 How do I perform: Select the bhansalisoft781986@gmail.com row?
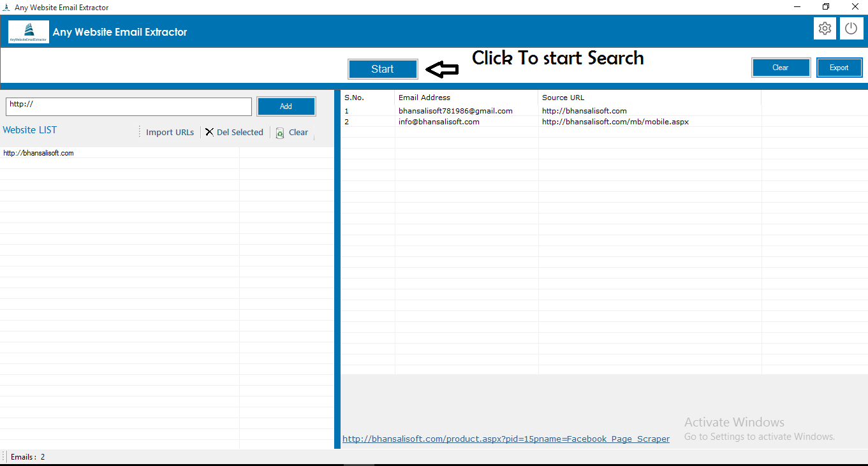[551, 111]
